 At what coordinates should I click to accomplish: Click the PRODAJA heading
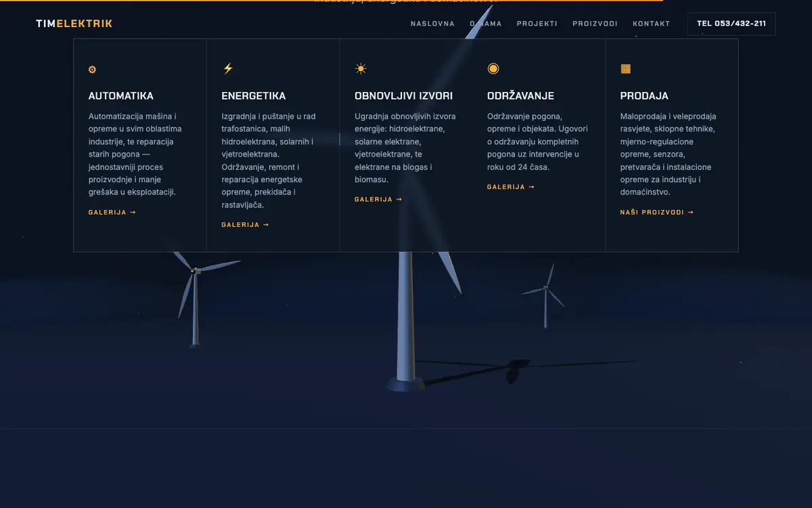point(644,96)
